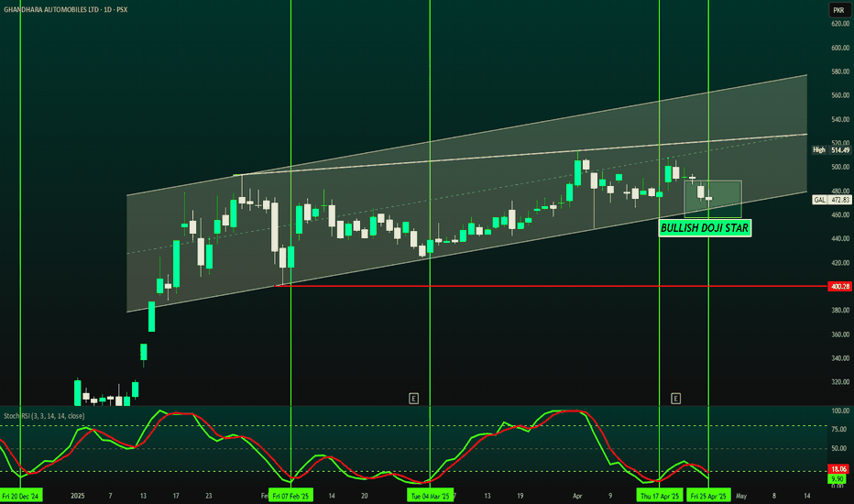
Task: Click the Stoch RSI indicator legend
Action: 44,416
